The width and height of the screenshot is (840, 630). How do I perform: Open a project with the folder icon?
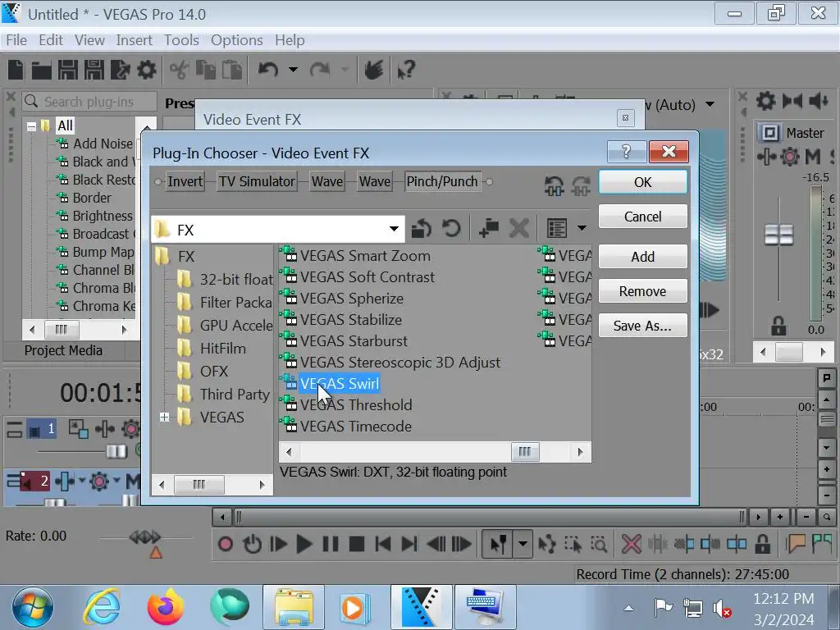pos(41,70)
